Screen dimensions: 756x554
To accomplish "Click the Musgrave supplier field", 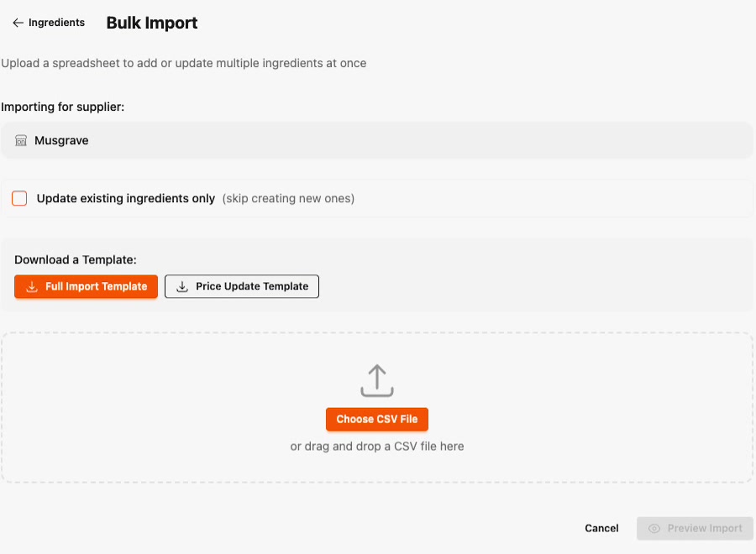I will pyautogui.click(x=377, y=141).
